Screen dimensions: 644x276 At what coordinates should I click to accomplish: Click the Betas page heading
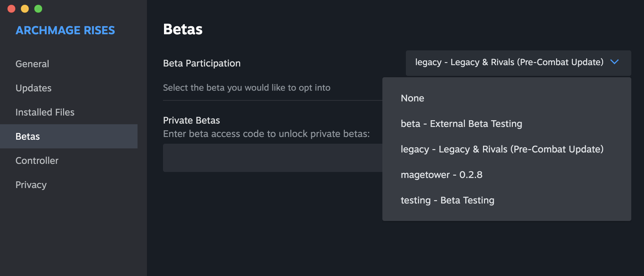pyautogui.click(x=183, y=29)
